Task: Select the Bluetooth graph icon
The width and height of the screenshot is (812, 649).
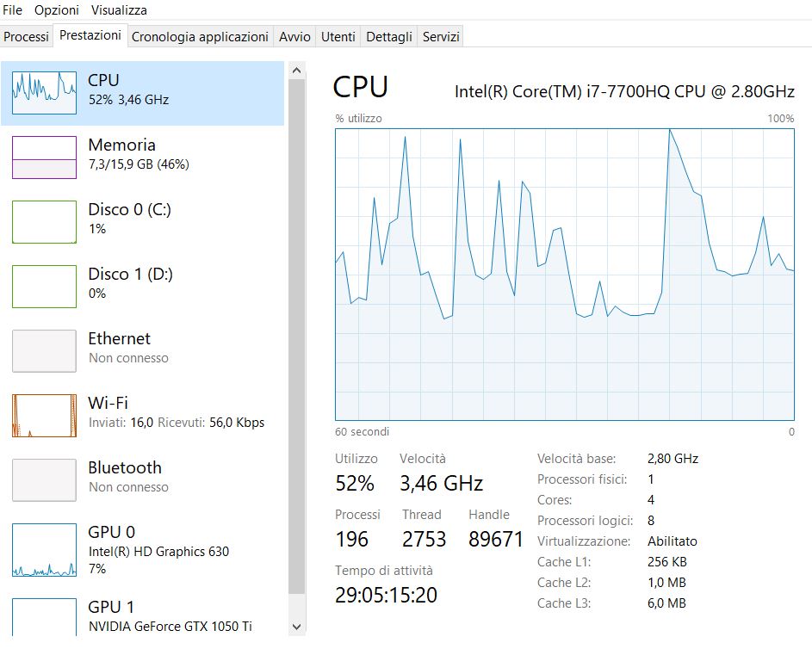Action: [x=44, y=480]
